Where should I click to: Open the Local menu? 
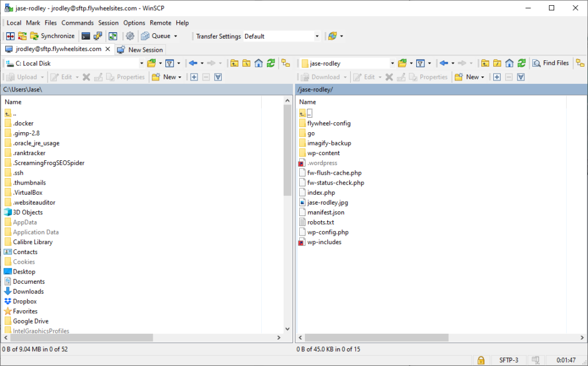click(14, 23)
